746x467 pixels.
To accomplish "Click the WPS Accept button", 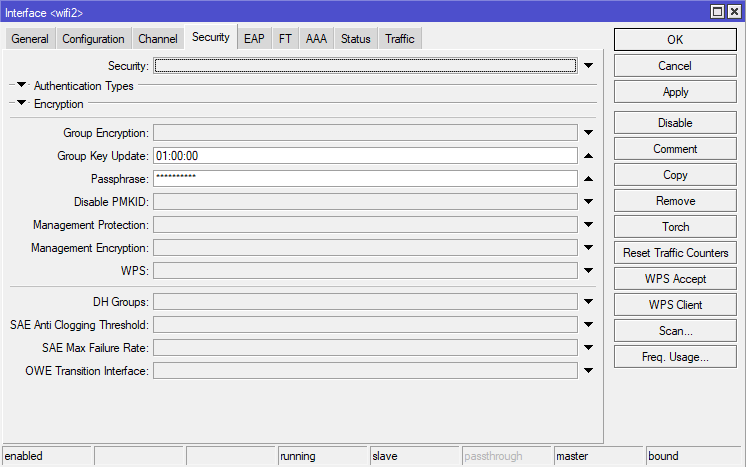I will point(675,279).
